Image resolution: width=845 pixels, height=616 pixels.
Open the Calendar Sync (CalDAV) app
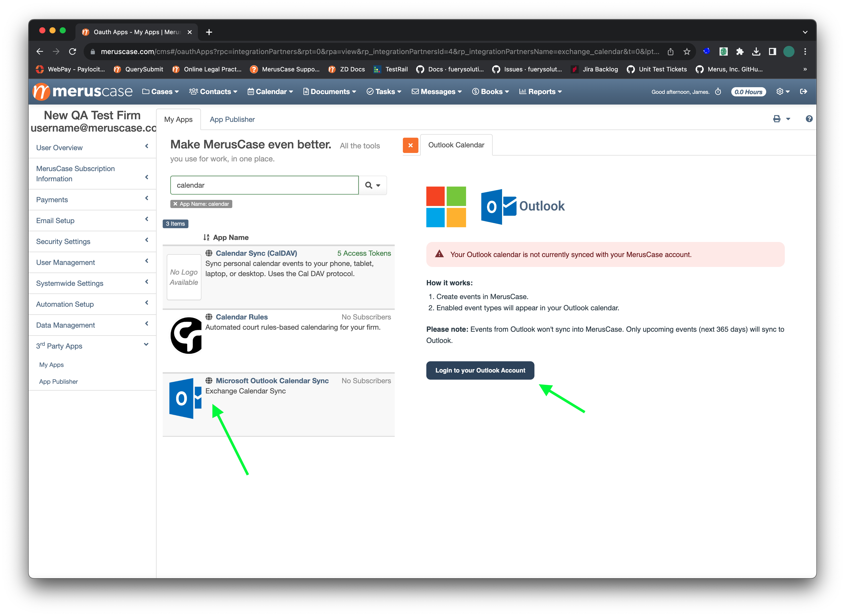pos(256,253)
